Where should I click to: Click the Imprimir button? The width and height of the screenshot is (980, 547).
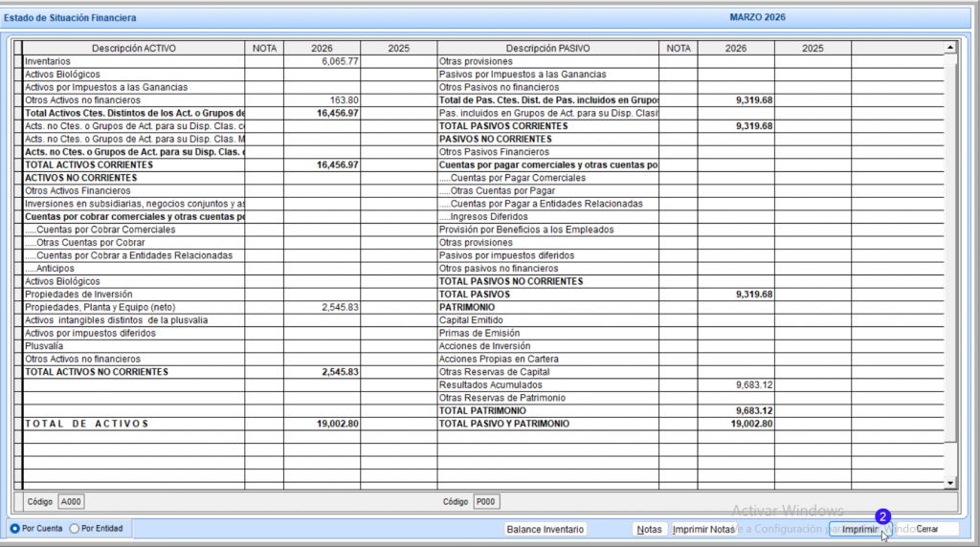[x=860, y=529]
